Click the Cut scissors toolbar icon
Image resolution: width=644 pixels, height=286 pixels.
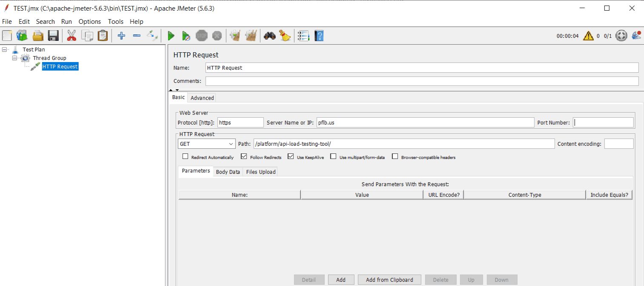coord(72,36)
